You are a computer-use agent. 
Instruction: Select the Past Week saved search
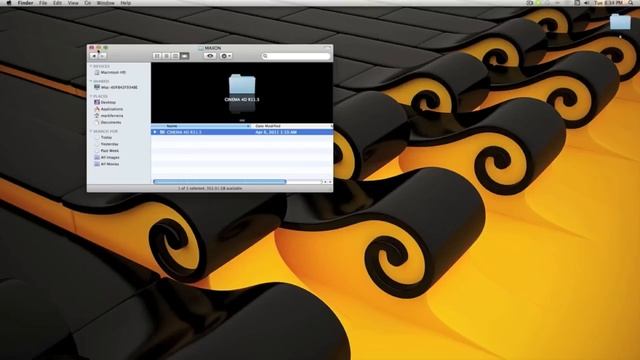click(x=107, y=151)
